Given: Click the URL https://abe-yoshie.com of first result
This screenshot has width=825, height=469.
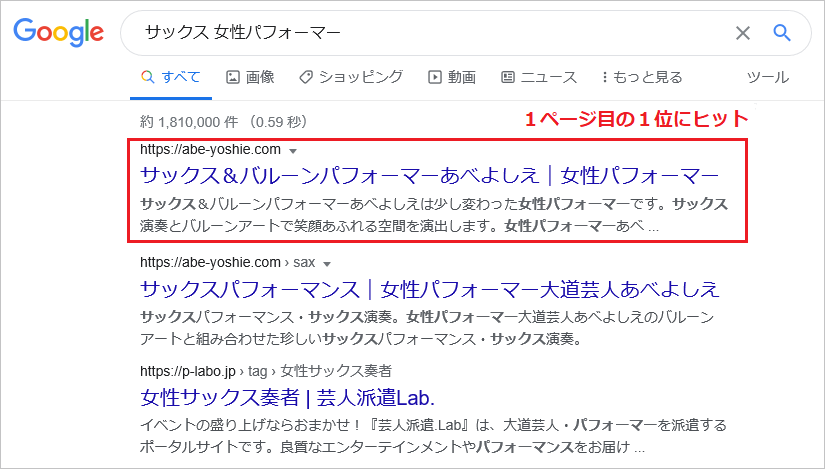Looking at the screenshot, I should click(210, 149).
